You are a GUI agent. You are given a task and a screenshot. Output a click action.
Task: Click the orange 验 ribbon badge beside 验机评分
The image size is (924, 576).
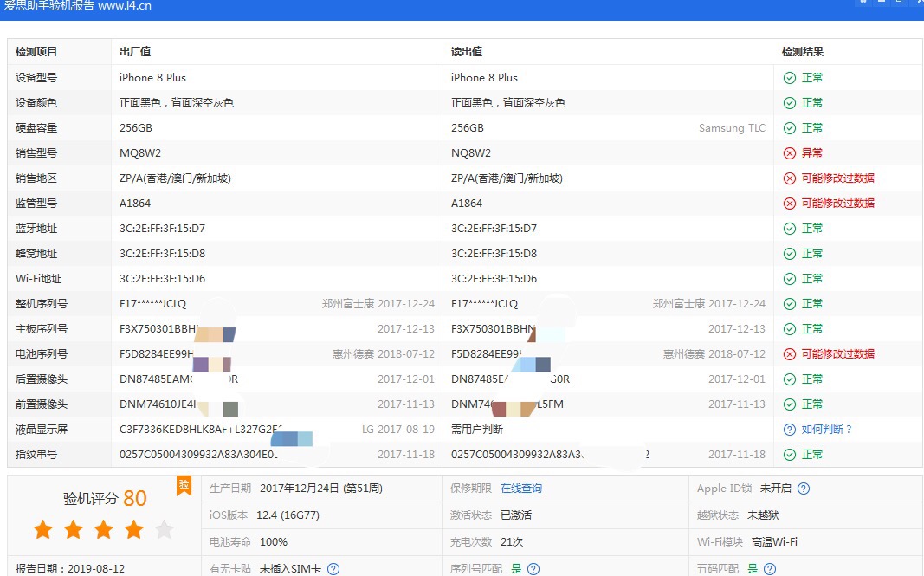point(184,486)
